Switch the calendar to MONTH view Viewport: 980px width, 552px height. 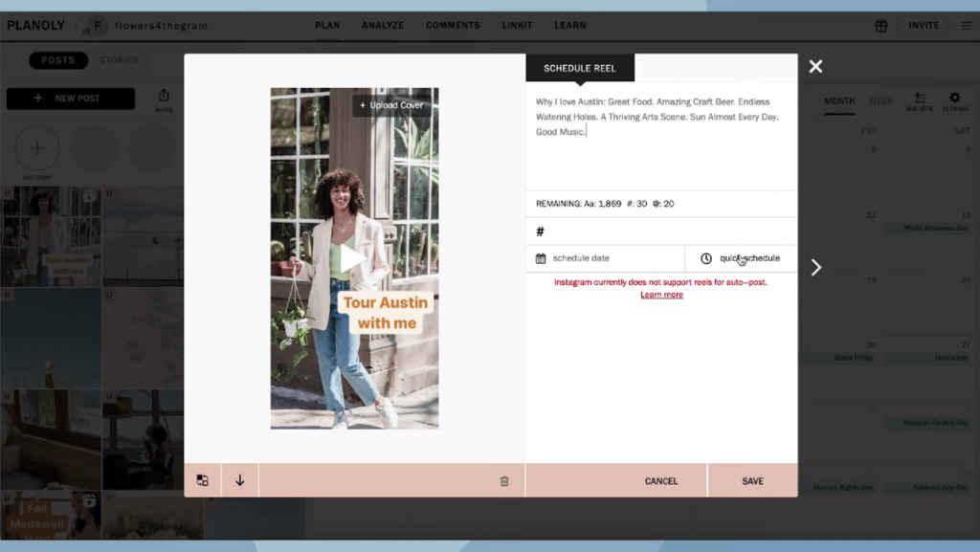pos(839,101)
